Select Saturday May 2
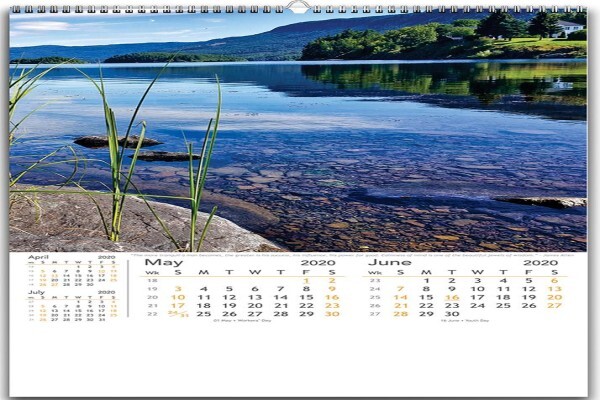 (x=332, y=281)
